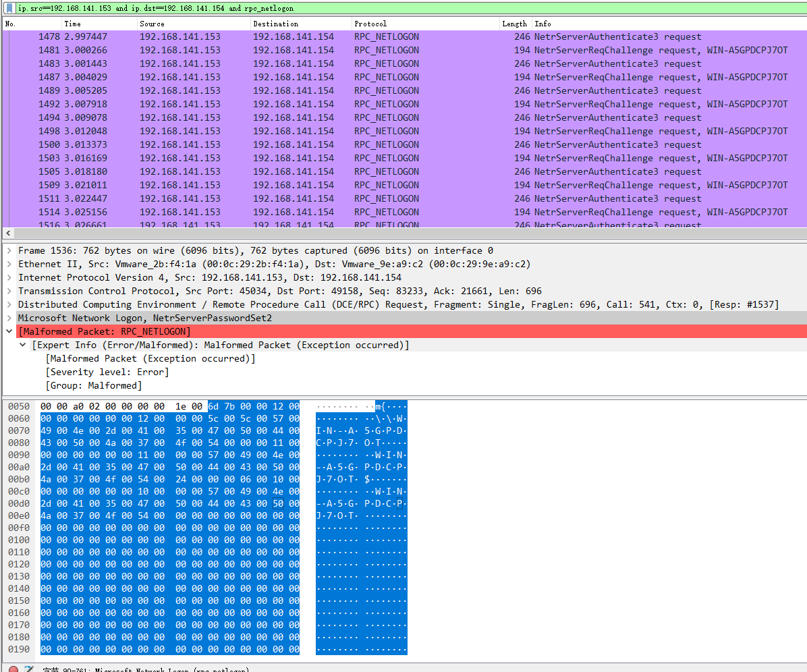Click the display filter bookmark icon
Image resolution: width=807 pixels, height=672 pixels.
pyautogui.click(x=9, y=8)
